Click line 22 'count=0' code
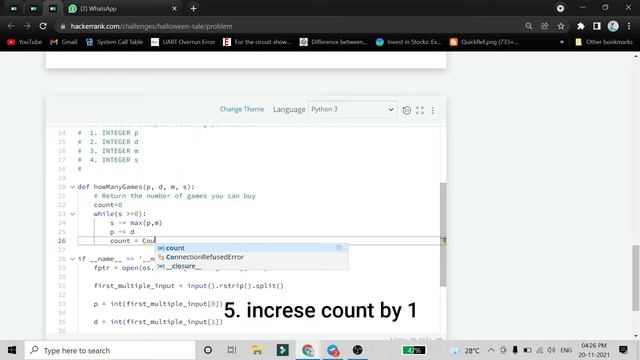Screen dimensions: 640x360 (x=108, y=205)
